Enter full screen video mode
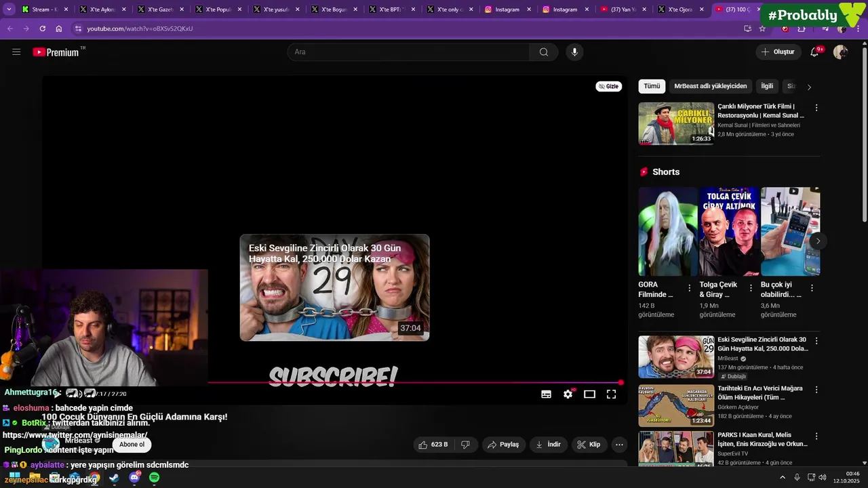The width and height of the screenshot is (868, 488). pos(611,394)
